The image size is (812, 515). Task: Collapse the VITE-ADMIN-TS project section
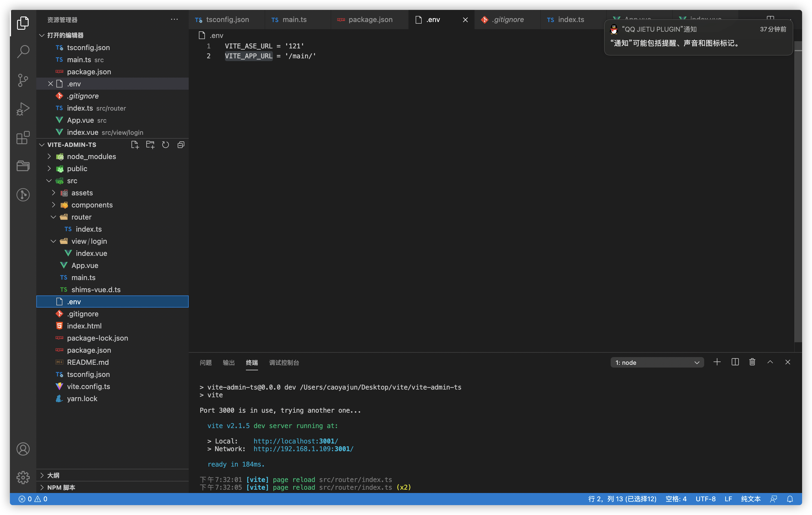coord(42,145)
